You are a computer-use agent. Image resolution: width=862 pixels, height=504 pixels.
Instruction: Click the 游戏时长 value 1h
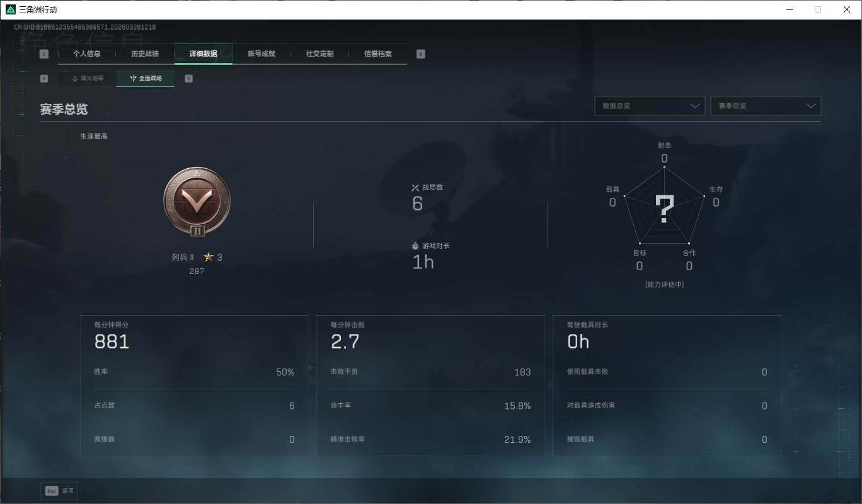coord(423,262)
